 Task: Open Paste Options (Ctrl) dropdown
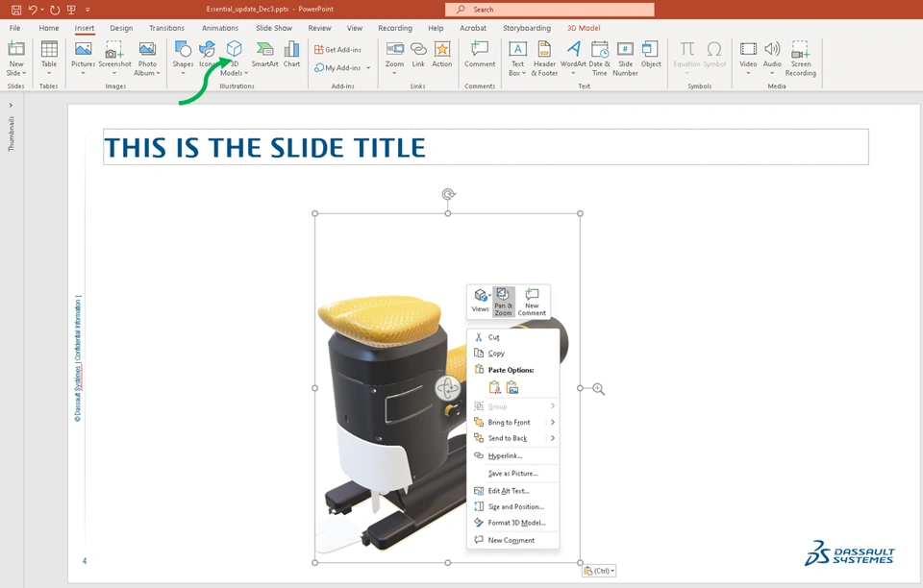pyautogui.click(x=599, y=571)
